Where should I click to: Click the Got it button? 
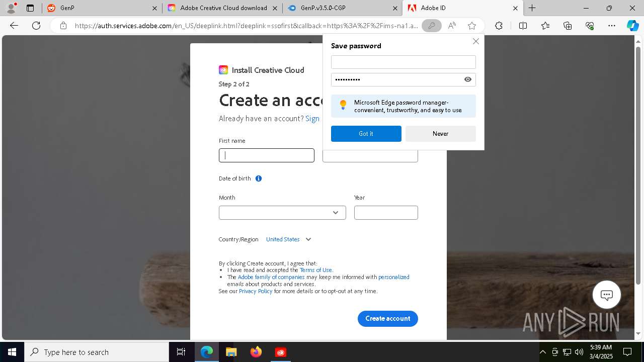tap(366, 134)
